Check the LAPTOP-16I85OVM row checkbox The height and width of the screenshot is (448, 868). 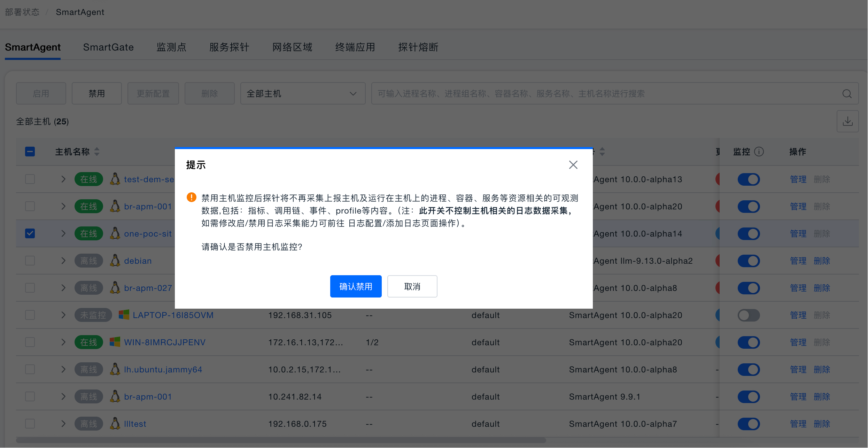click(x=30, y=315)
